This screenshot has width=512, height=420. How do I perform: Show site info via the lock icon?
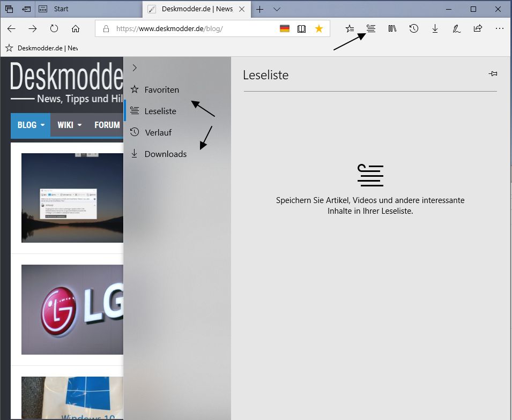click(x=106, y=29)
